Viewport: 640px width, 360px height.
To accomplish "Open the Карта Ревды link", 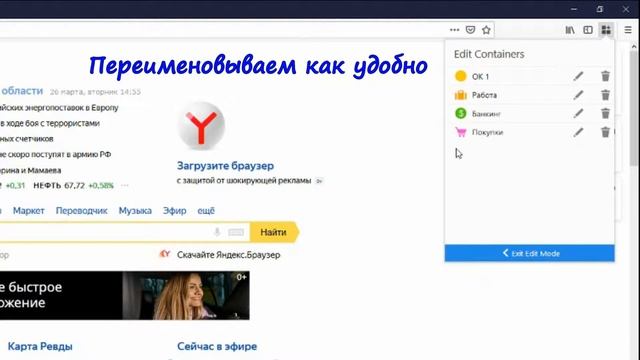I will 40,347.
